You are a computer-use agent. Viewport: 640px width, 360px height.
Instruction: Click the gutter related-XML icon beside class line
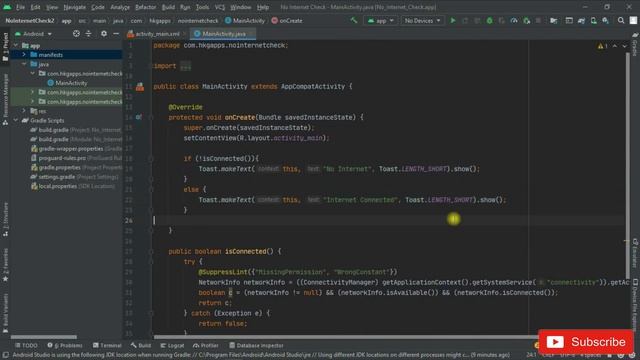tap(140, 87)
